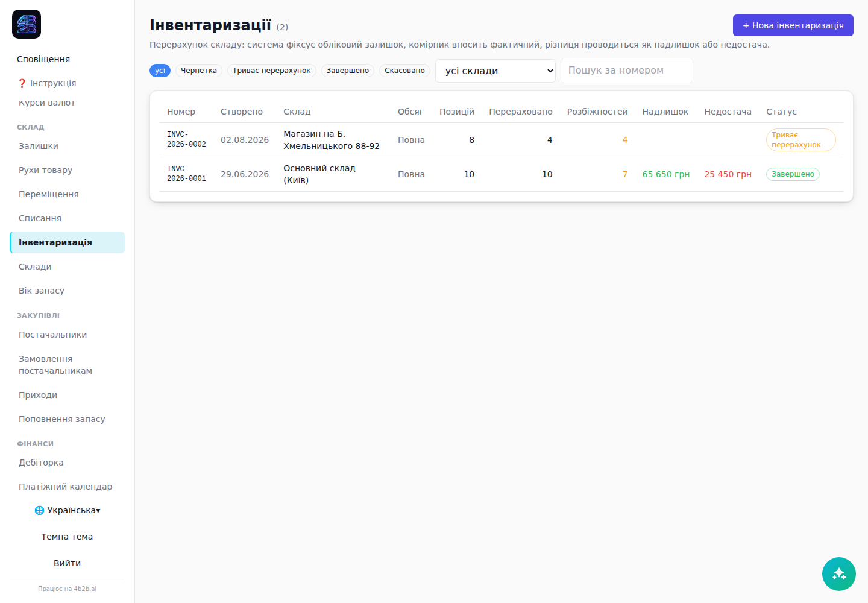Click the 65 650 грн surplus value

click(665, 174)
